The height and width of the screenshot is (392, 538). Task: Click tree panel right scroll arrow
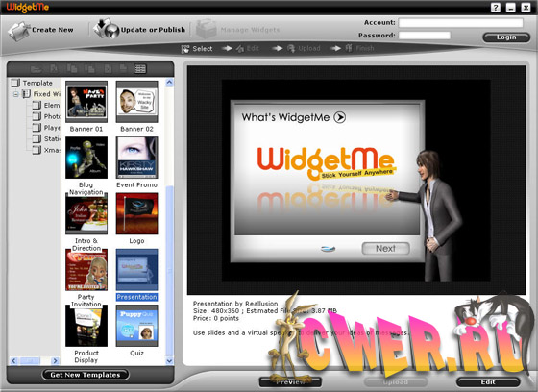tap(55, 360)
